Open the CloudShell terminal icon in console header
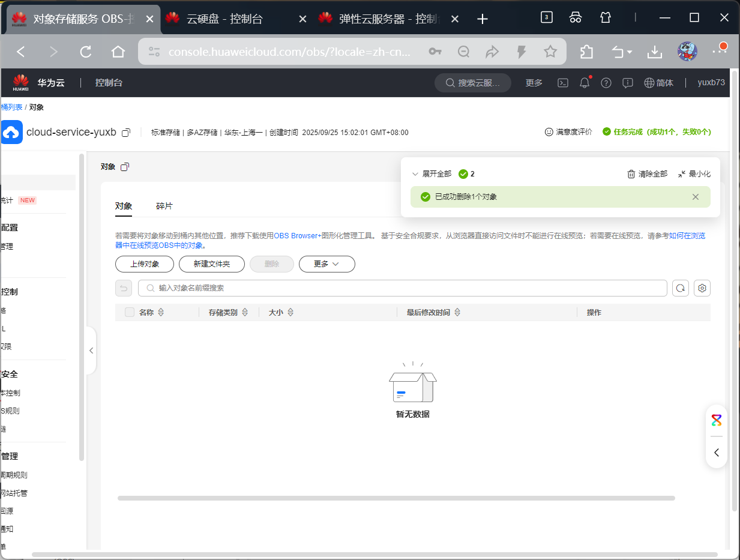 [x=563, y=83]
